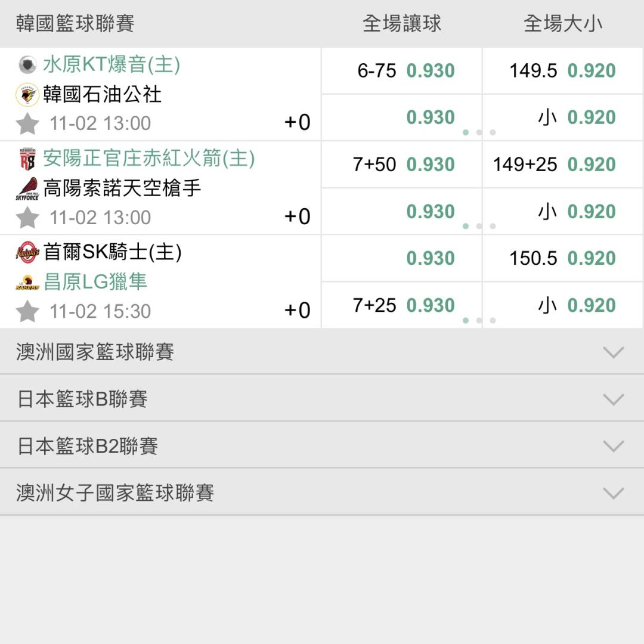Image resolution: width=644 pixels, height=644 pixels.
Task: Star the 安陽正官庄赤紅火箭 match as favorite
Action: click(x=27, y=218)
